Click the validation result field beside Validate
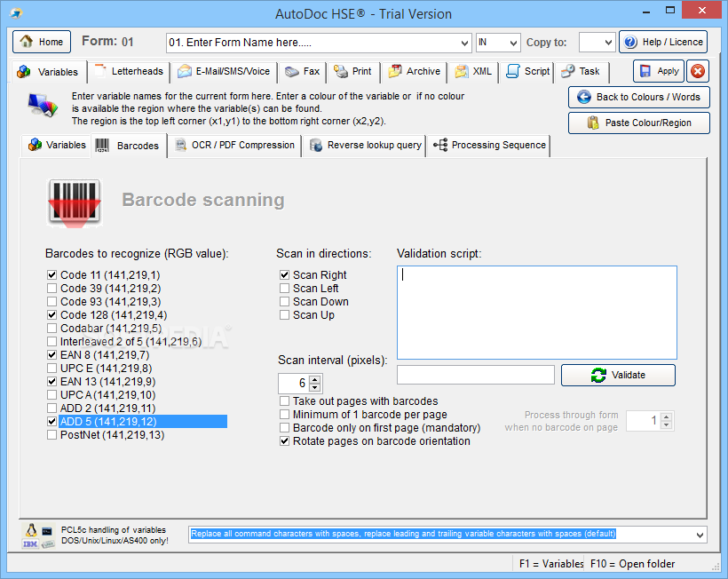 tap(476, 375)
